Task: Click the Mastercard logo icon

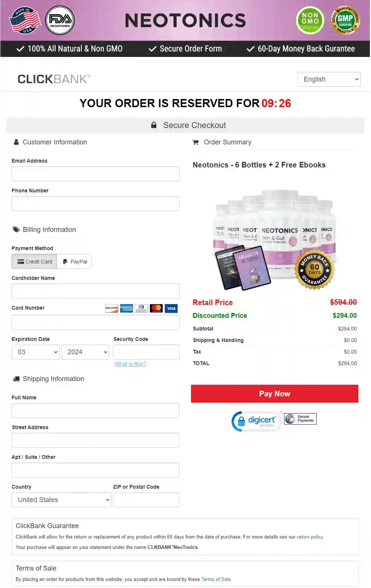Action: (x=156, y=308)
